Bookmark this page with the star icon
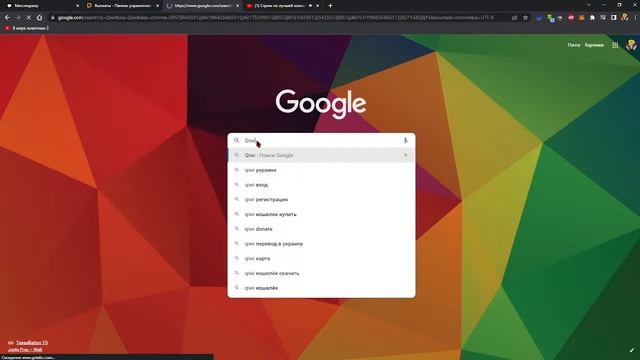This screenshot has width=640, height=360. [525, 18]
